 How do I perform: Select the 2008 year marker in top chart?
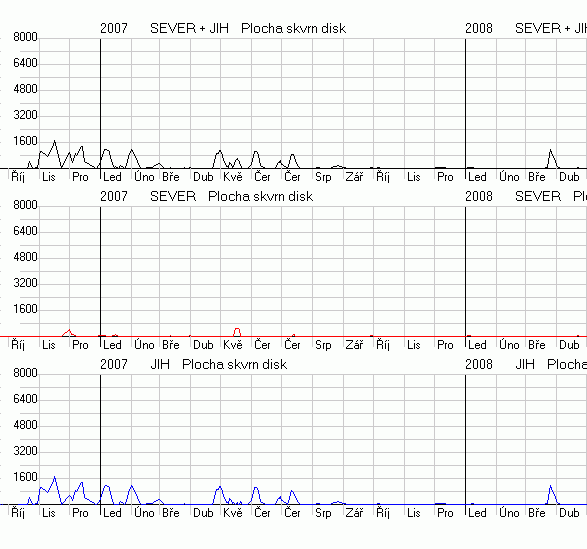click(479, 28)
